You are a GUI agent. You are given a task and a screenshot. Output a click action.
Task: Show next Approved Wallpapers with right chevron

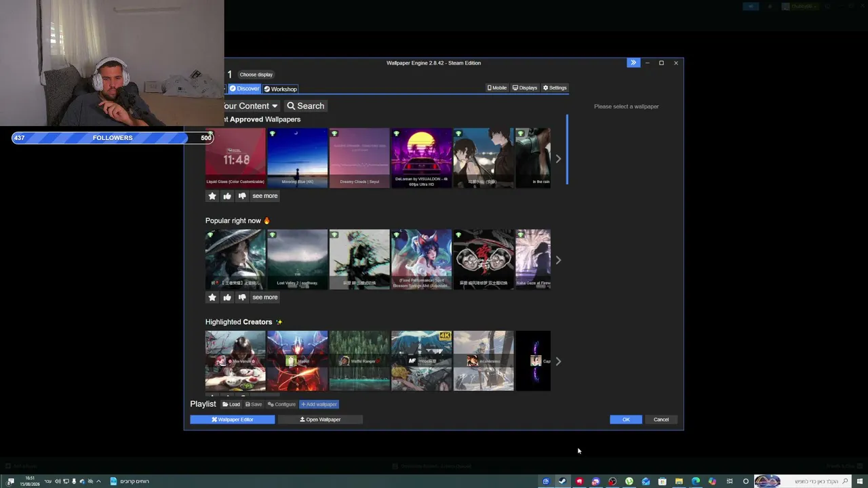point(558,159)
